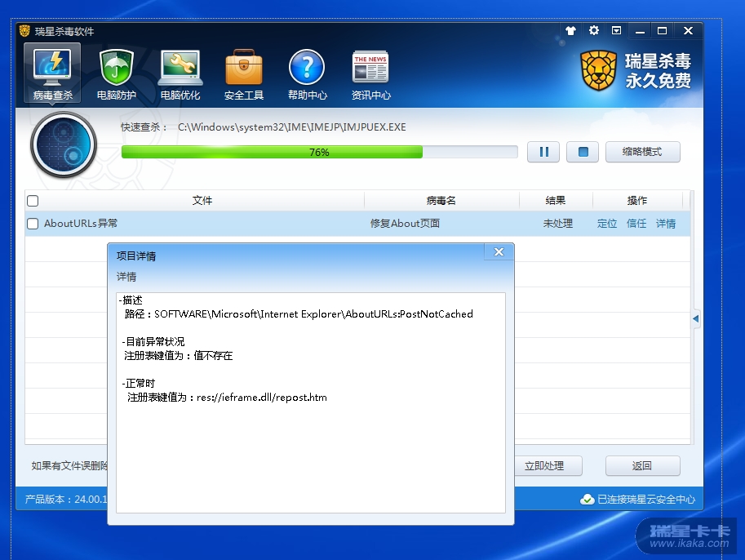Click 信任 link for AboutURLs row
Screen dimensions: 745x560
point(636,224)
